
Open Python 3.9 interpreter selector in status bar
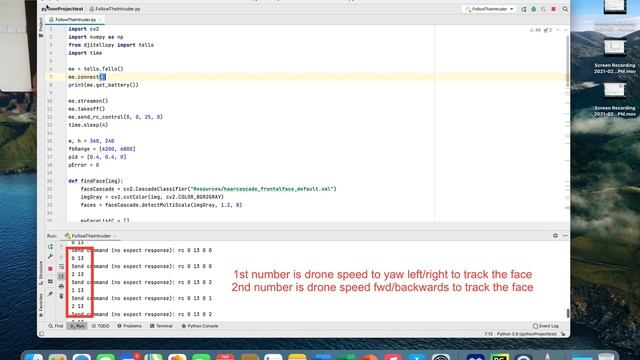527,334
